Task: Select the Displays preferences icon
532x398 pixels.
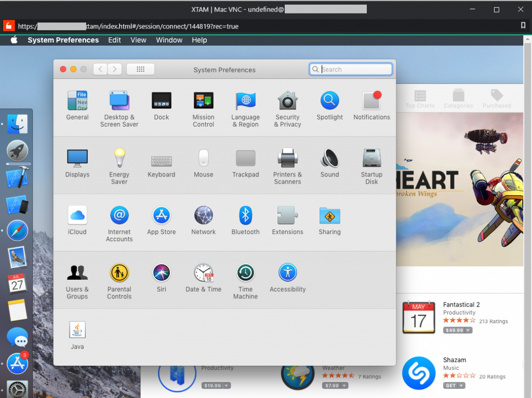Action: [77, 159]
